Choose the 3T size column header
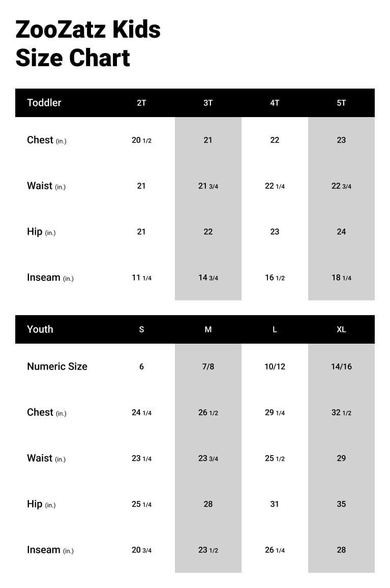The image size is (390, 588). pos(208,103)
